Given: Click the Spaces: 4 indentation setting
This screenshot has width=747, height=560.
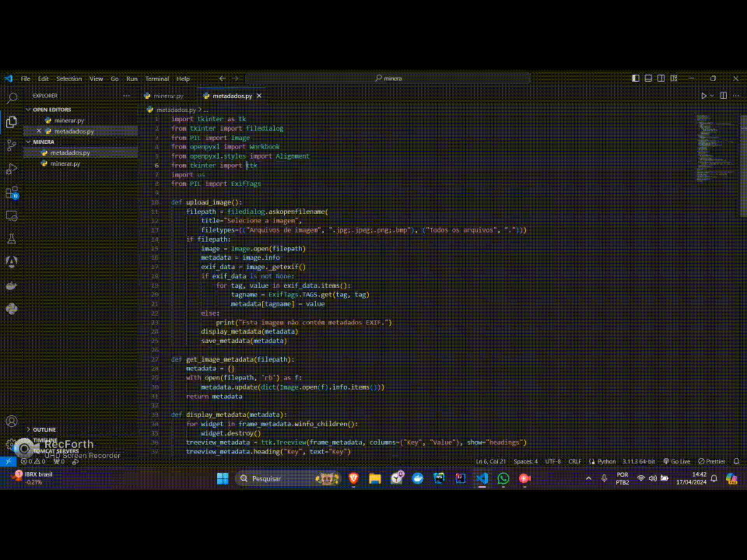Looking at the screenshot, I should tap(525, 461).
